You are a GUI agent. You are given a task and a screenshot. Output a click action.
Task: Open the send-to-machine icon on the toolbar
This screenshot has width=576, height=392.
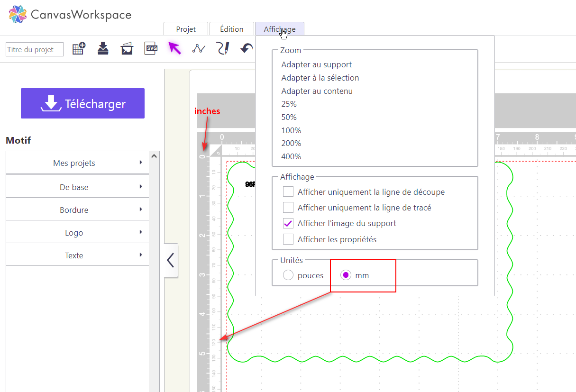point(127,48)
